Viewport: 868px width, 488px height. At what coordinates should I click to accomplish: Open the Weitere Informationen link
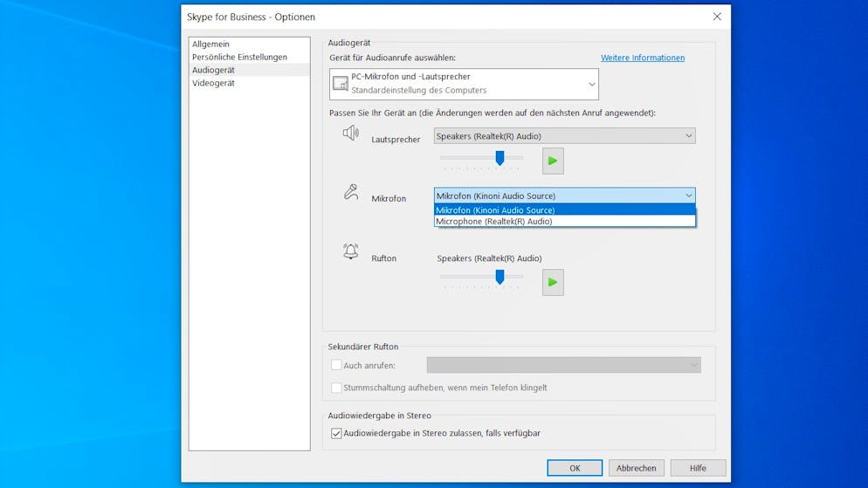(x=643, y=58)
